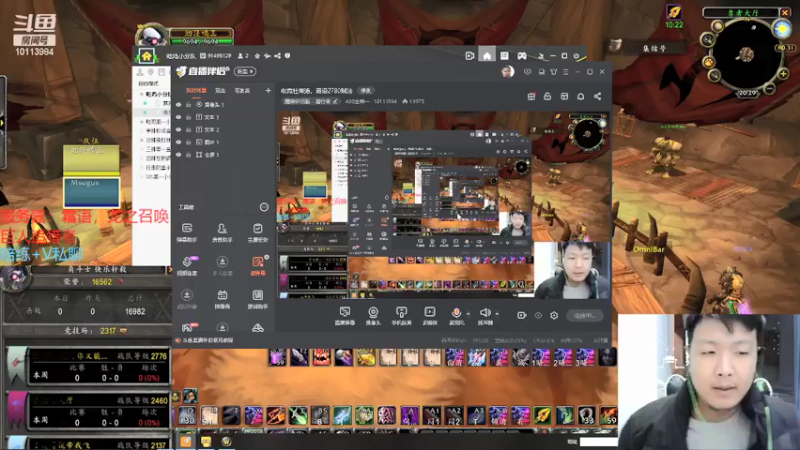The width and height of the screenshot is (800, 450).
Task: Toggle visibility of 图片 1 source
Action: coord(179,142)
